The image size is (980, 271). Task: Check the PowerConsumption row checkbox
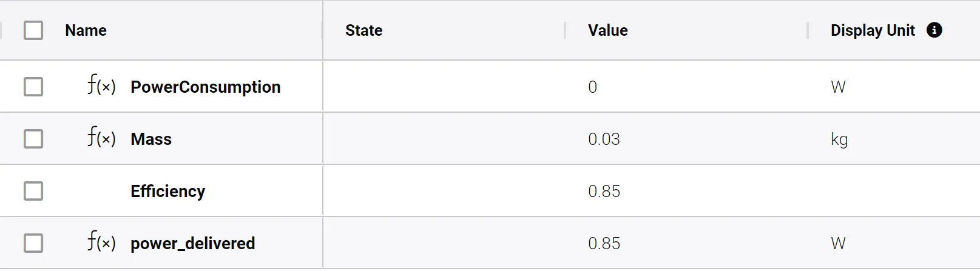[x=33, y=87]
